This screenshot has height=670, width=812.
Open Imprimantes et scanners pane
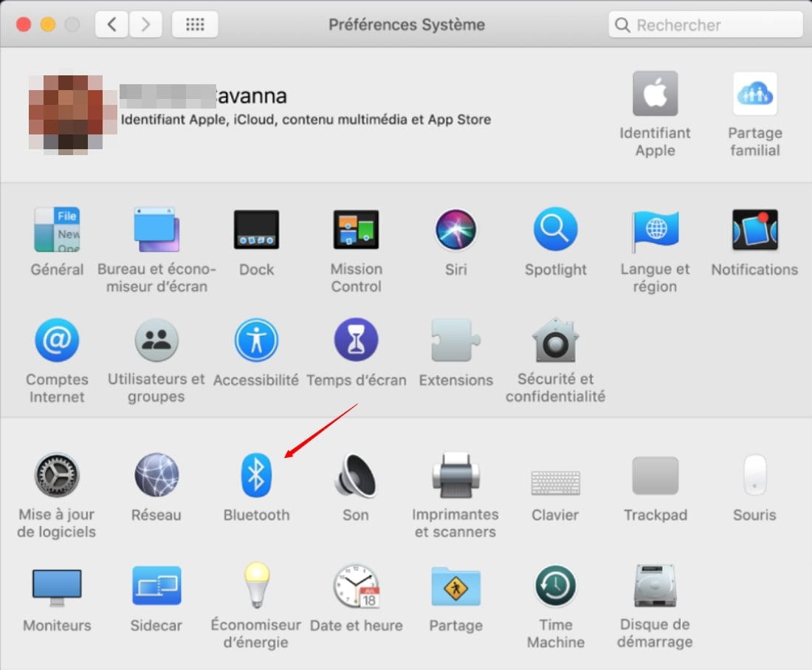click(455, 475)
